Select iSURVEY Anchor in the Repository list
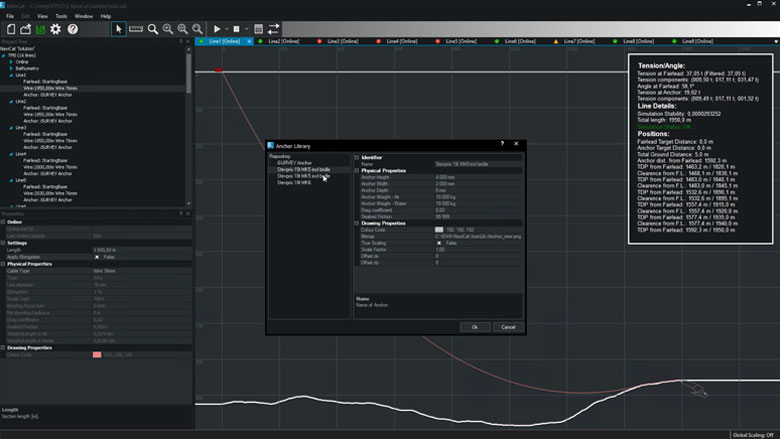This screenshot has height=439, width=780. pos(295,163)
